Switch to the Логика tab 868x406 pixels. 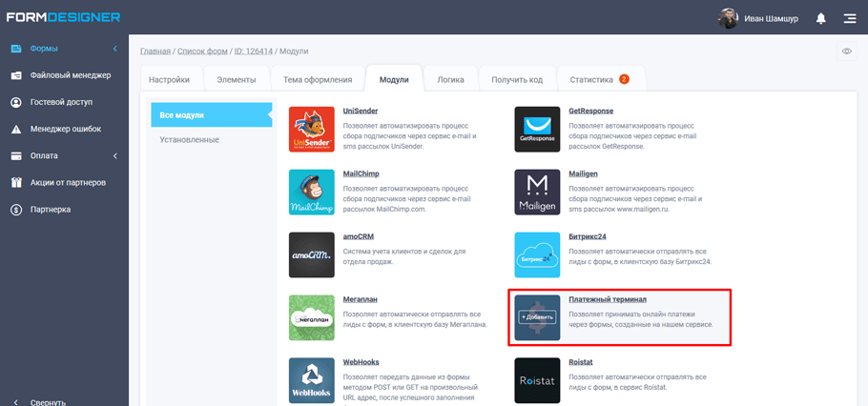[x=450, y=80]
